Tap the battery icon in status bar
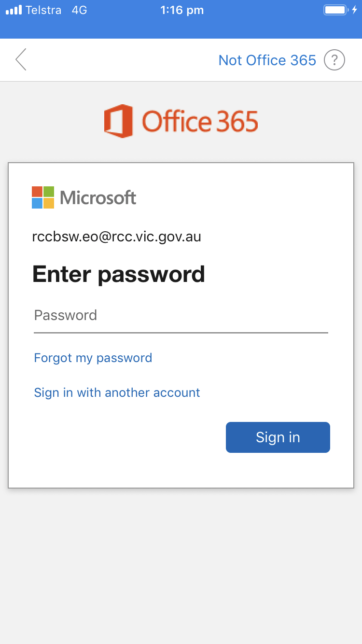The width and height of the screenshot is (362, 644). (x=336, y=10)
